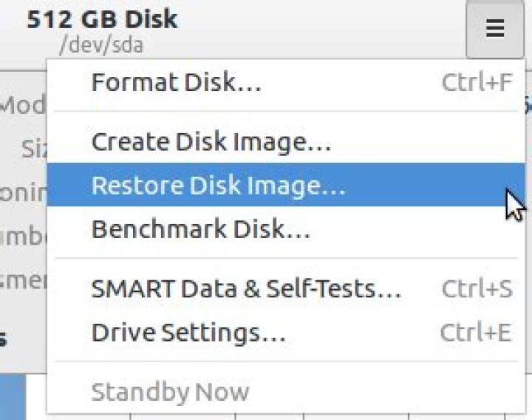Open Drive Settings… menu entry
The width and height of the screenshot is (532, 420).
click(x=287, y=332)
